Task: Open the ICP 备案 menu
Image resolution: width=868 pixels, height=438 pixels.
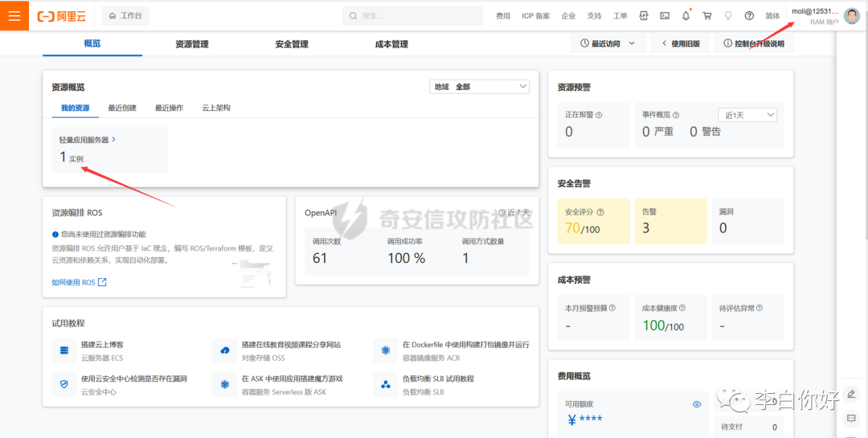Action: (535, 16)
